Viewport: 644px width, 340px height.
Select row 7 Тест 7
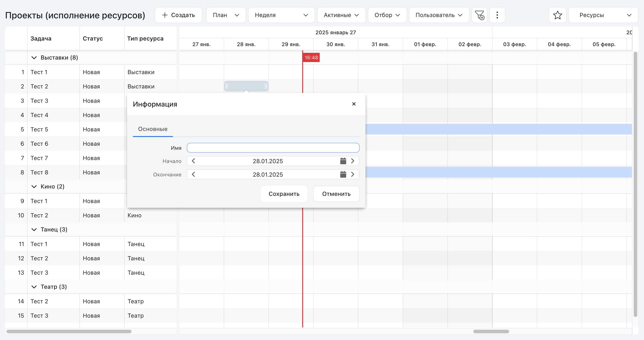click(x=66, y=158)
